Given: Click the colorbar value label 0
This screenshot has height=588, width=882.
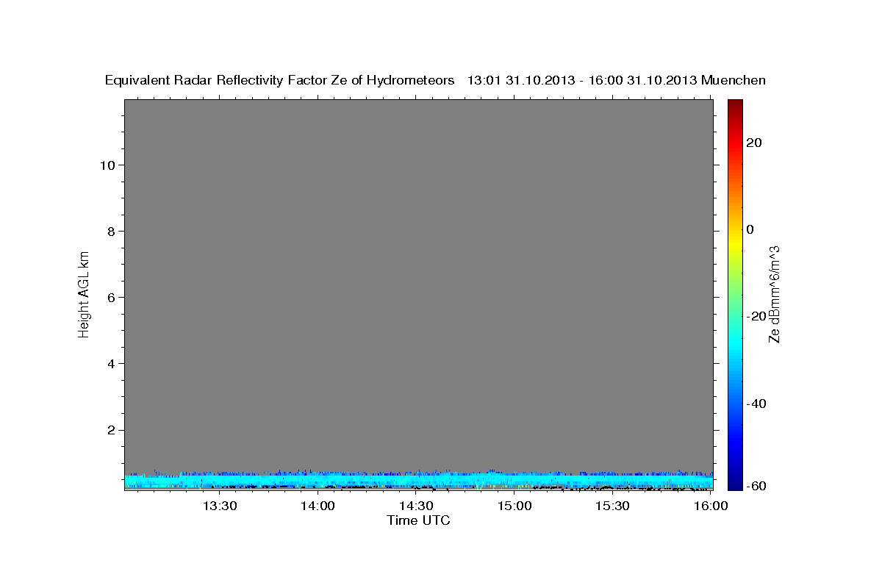Looking at the screenshot, I should coord(750,229).
